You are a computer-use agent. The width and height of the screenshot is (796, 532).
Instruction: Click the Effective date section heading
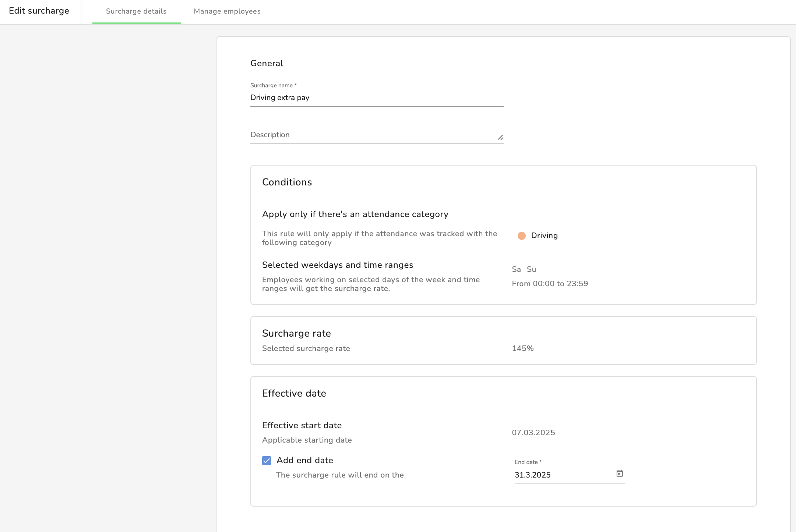click(x=294, y=393)
